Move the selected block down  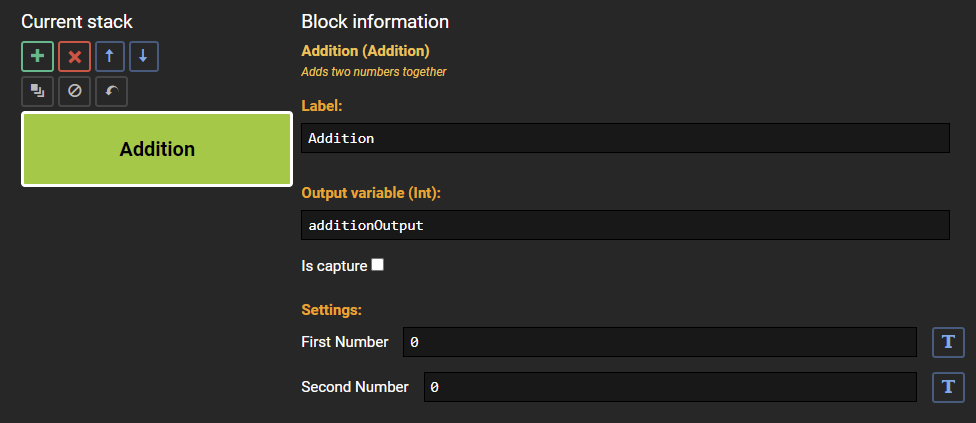coord(144,57)
